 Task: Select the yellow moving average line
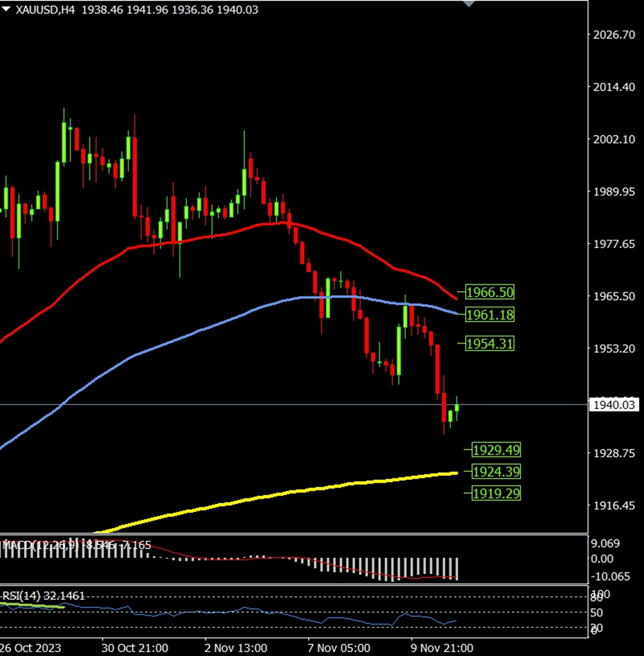pos(274,494)
